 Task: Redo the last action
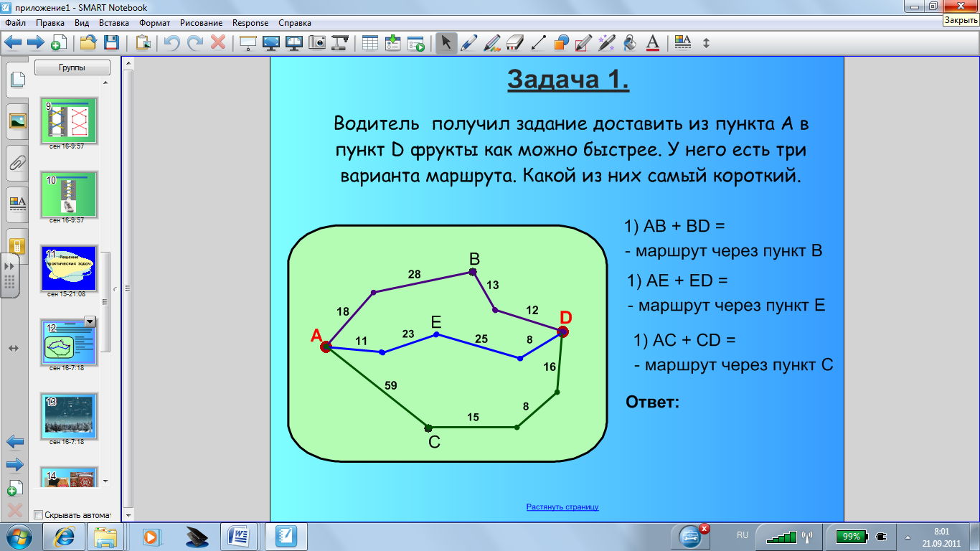tap(195, 42)
